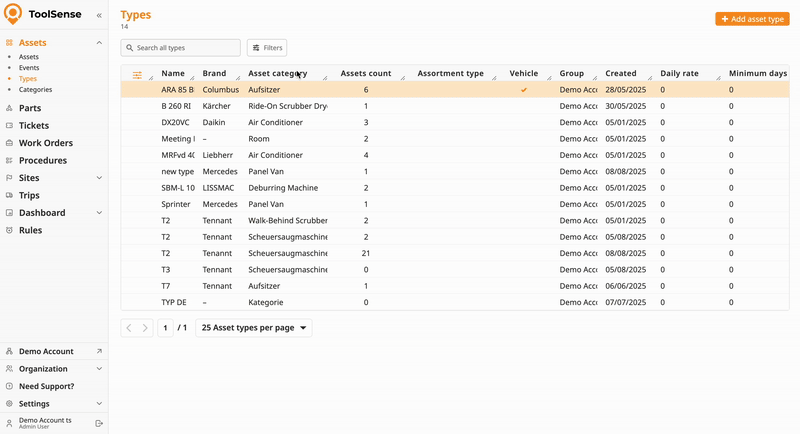
Task: Click the Vehicle checkmark for ARA 85
Action: click(x=523, y=90)
